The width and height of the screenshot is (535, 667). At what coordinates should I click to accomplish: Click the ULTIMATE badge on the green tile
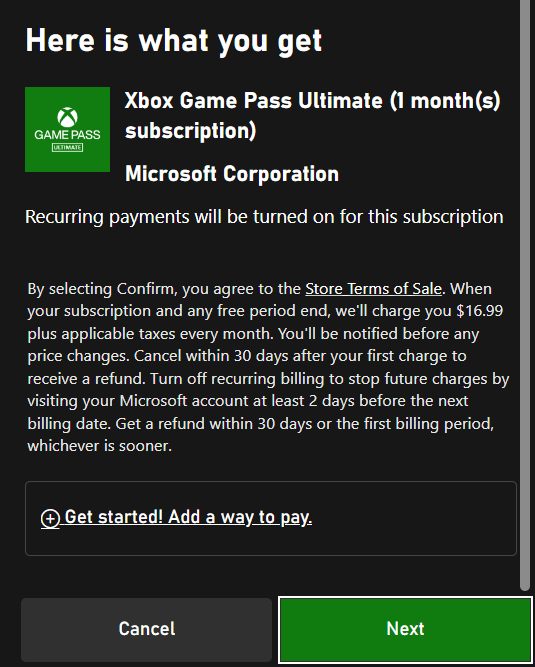tap(67, 148)
